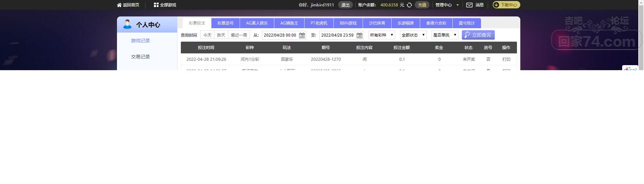Select the 最近一周 quick filter

(x=239, y=35)
